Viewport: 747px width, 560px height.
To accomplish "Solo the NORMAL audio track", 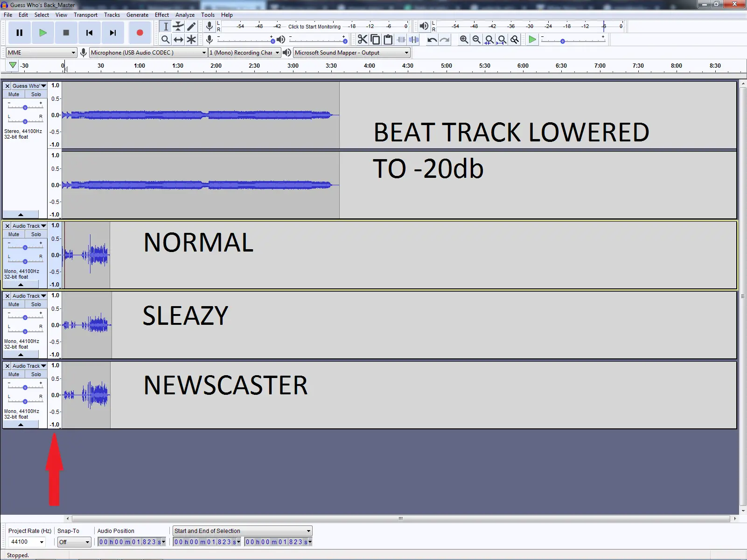I will [36, 234].
